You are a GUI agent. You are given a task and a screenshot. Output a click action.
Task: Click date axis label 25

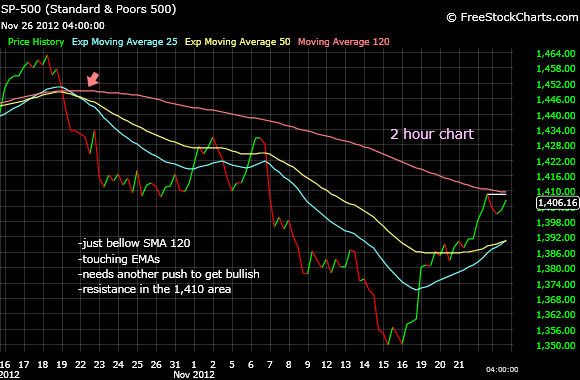tap(137, 365)
